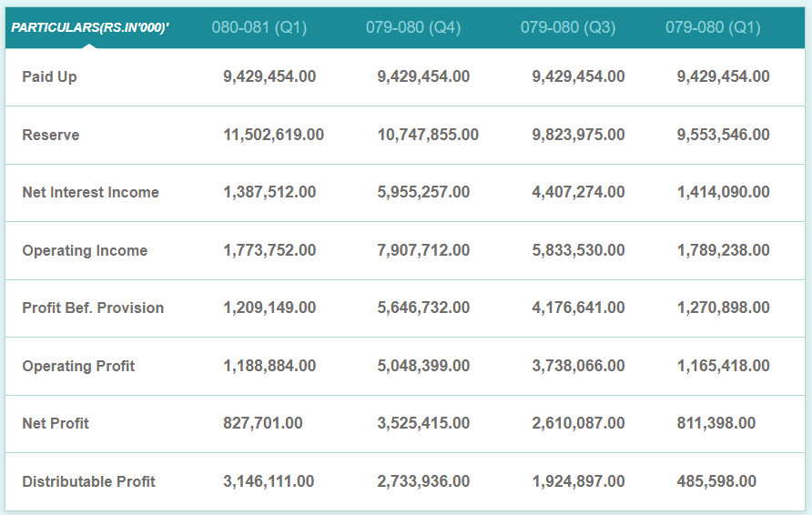Viewport: 812px width, 515px height.
Task: Click Reserve value 11,502,619.00
Action: click(273, 135)
